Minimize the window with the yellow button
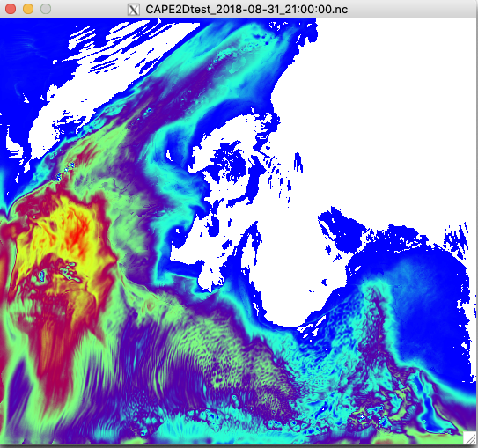 pyautogui.click(x=28, y=9)
